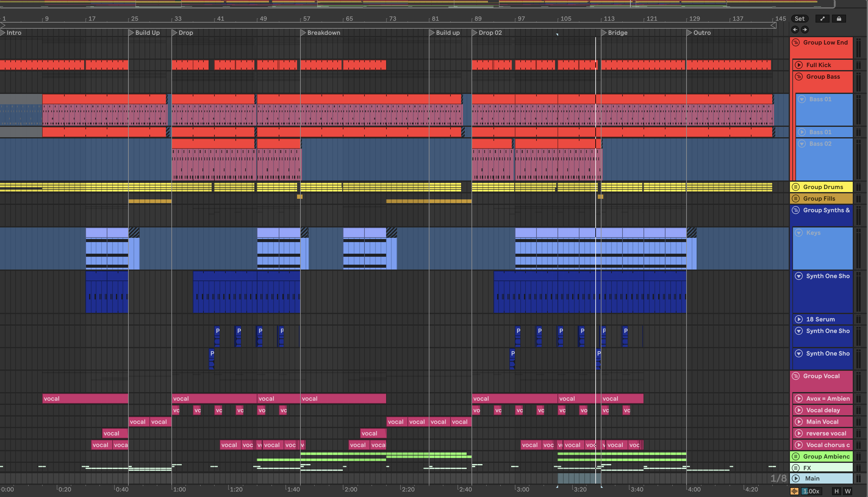Toggle the orange waveform tempo-follow button
The width and height of the screenshot is (868, 497).
click(x=794, y=492)
